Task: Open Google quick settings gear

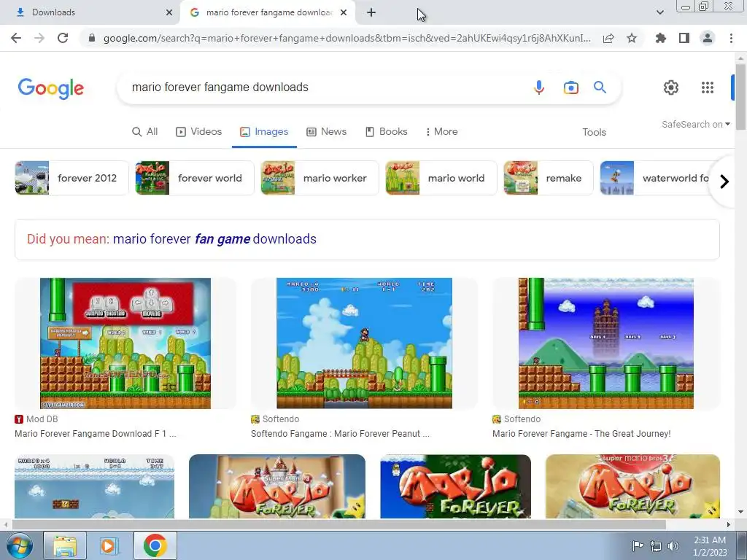Action: [x=671, y=87]
